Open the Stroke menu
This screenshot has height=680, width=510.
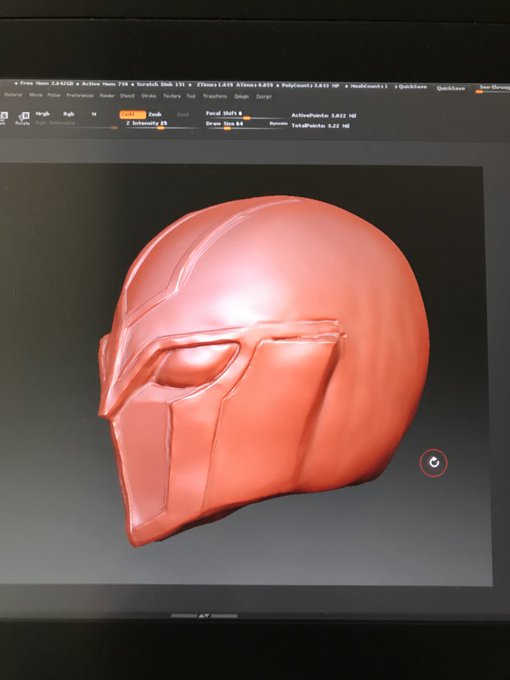tap(149, 96)
